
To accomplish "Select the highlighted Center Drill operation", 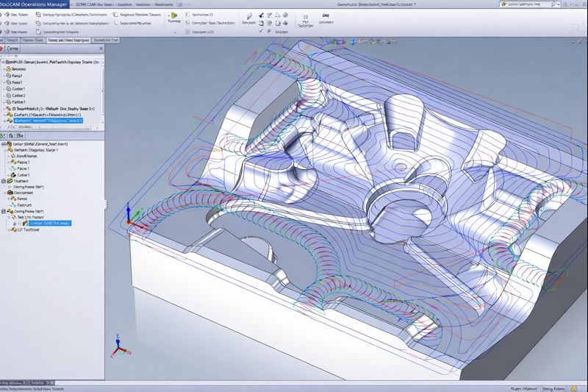I will tap(50, 223).
